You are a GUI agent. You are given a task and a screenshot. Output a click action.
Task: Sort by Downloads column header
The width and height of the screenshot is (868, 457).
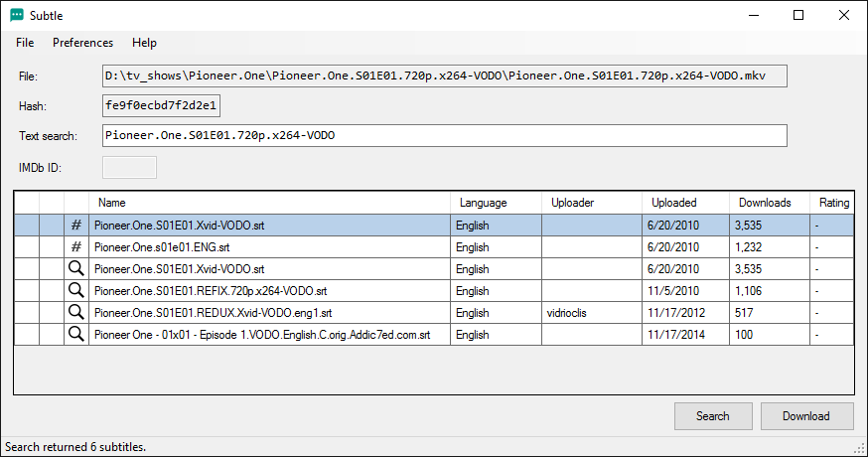[770, 203]
